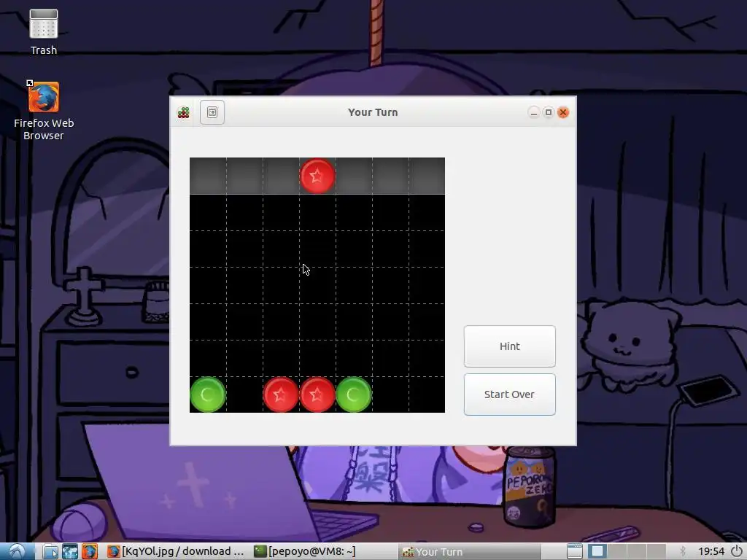Click the green piece in bottom-left corner
The height and width of the screenshot is (560, 747).
tap(208, 394)
